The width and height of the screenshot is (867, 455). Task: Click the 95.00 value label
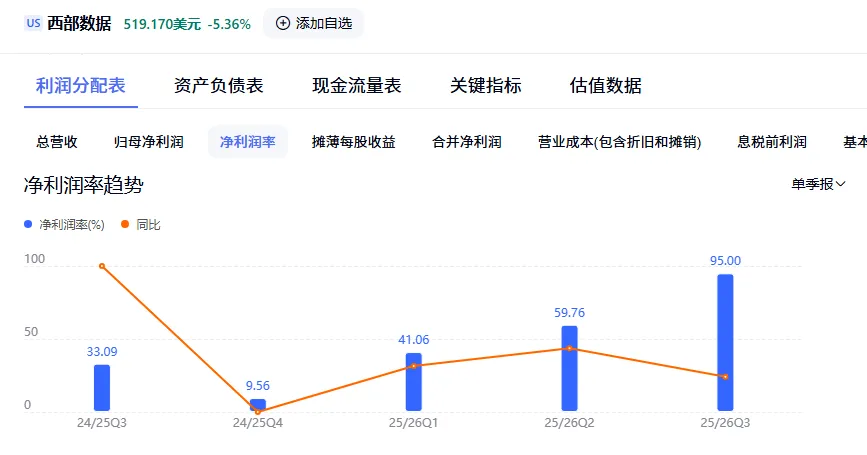coord(725,260)
